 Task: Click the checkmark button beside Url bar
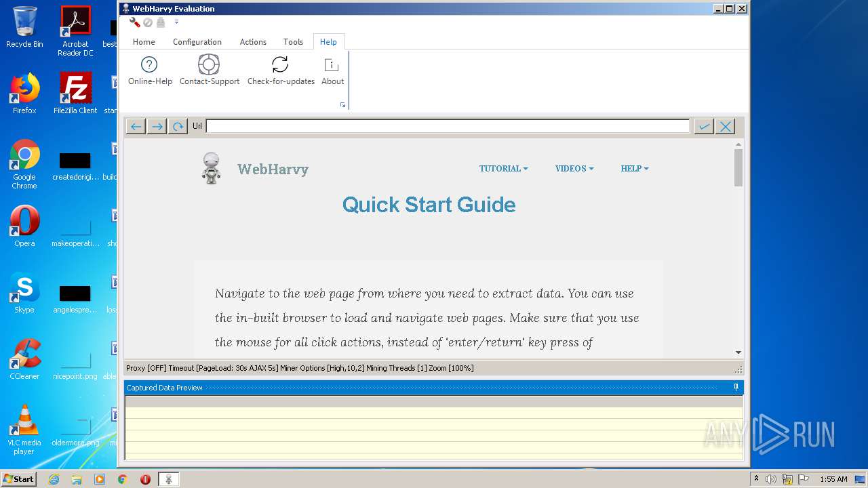pos(704,126)
